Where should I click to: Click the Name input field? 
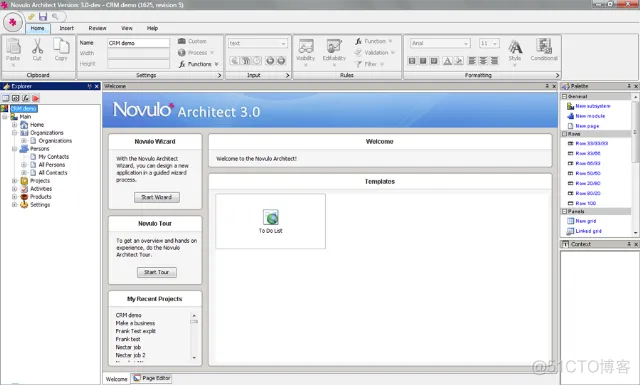138,43
